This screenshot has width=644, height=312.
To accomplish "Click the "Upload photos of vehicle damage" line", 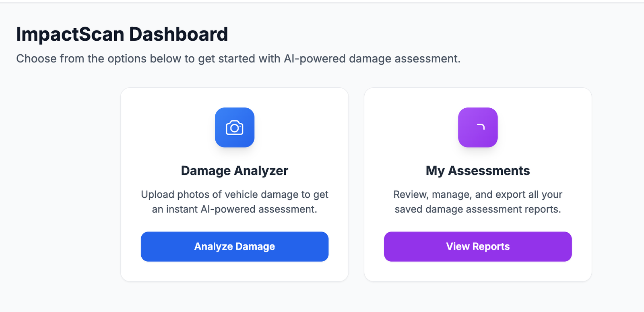I will pyautogui.click(x=235, y=194).
